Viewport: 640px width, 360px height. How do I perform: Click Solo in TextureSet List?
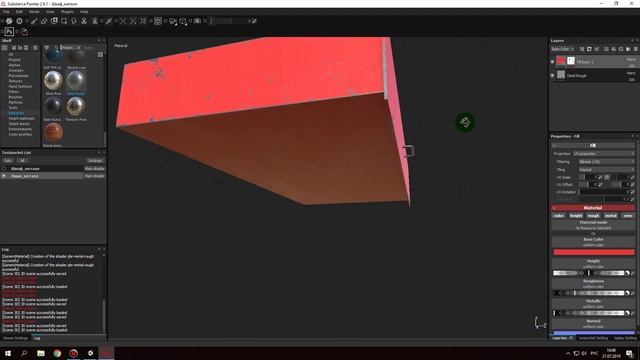pos(8,161)
